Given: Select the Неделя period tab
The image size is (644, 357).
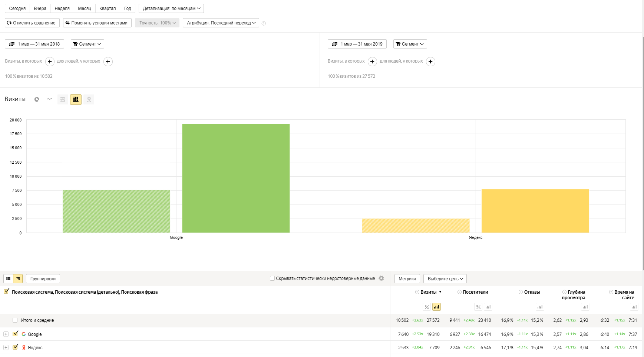Looking at the screenshot, I should pos(62,9).
